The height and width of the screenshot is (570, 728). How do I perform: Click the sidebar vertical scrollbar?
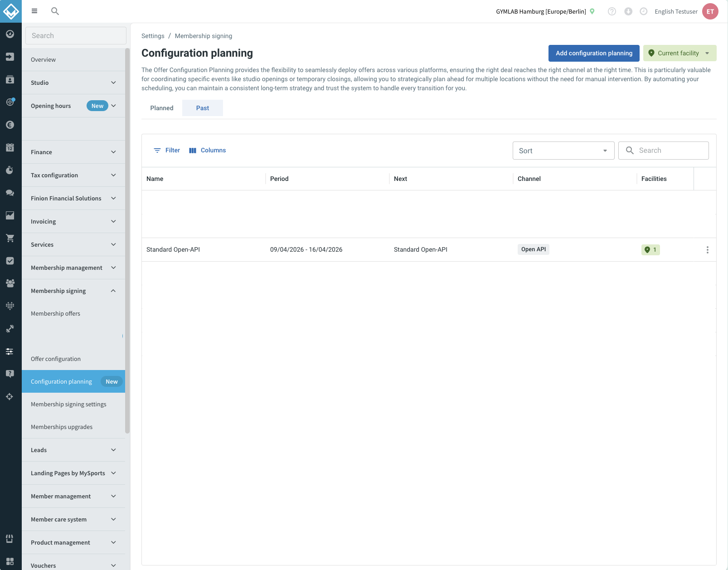127,240
